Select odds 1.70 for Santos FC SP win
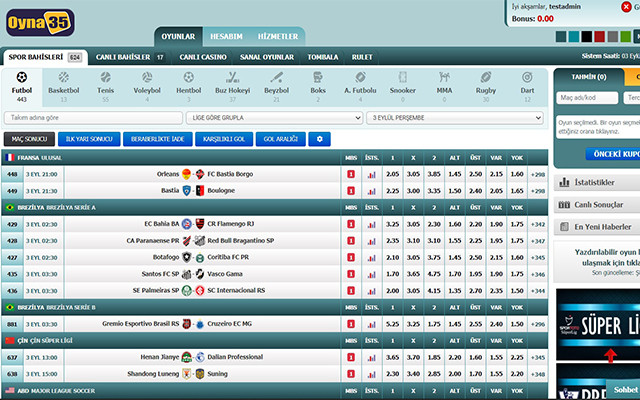Viewport: 640px width, 400px height. tap(393, 274)
